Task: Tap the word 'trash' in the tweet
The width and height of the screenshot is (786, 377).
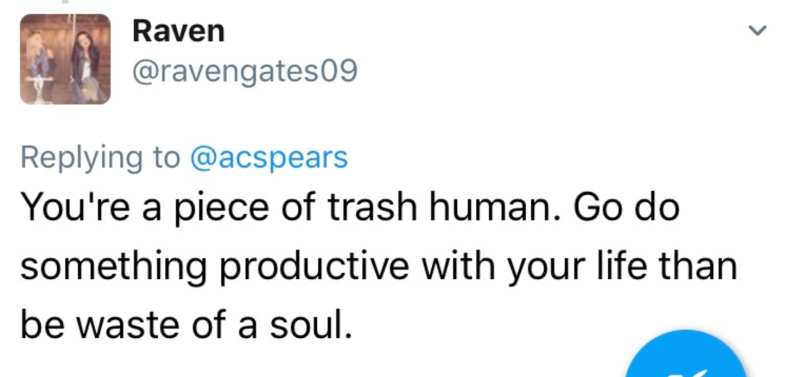Action: coord(372,207)
